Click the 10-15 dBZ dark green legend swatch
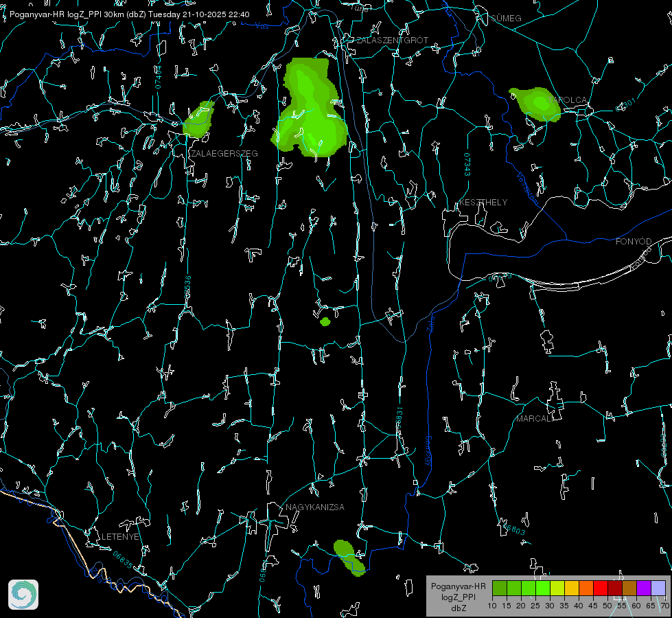 tap(499, 588)
